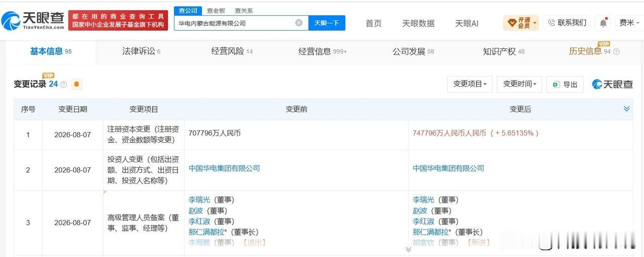644x257 pixels.
Task: Select the 707796万人民币 cell text
Action: (x=215, y=133)
